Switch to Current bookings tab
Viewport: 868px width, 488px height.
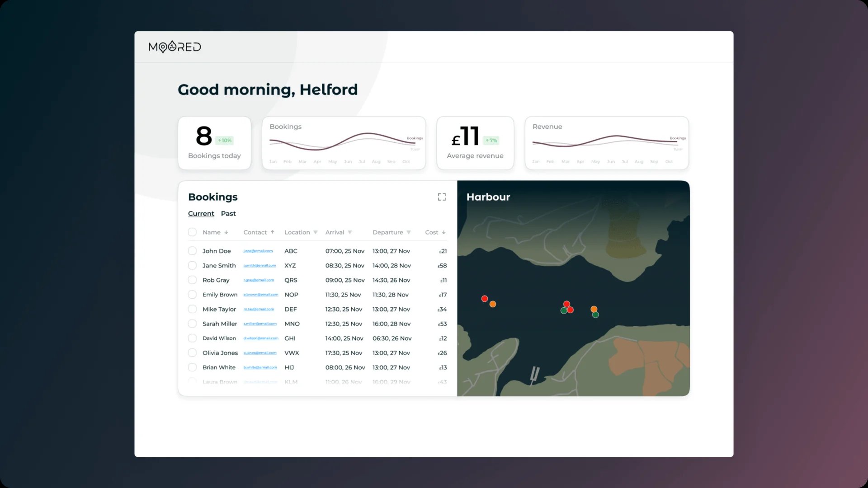pyautogui.click(x=201, y=213)
